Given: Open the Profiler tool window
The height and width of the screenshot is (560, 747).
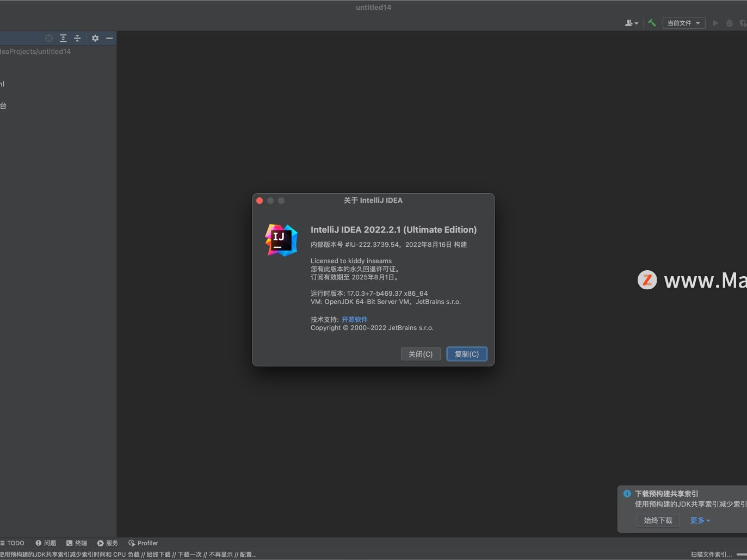Looking at the screenshot, I should tap(143, 543).
